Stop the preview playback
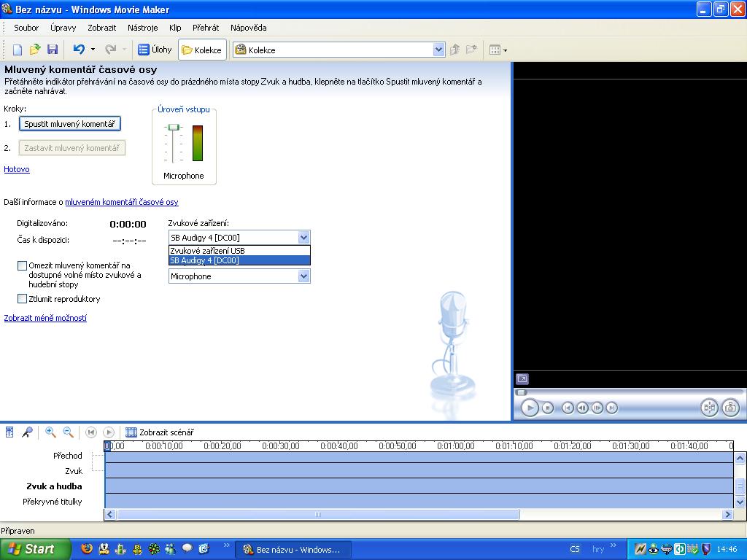747x560 pixels. [548, 408]
